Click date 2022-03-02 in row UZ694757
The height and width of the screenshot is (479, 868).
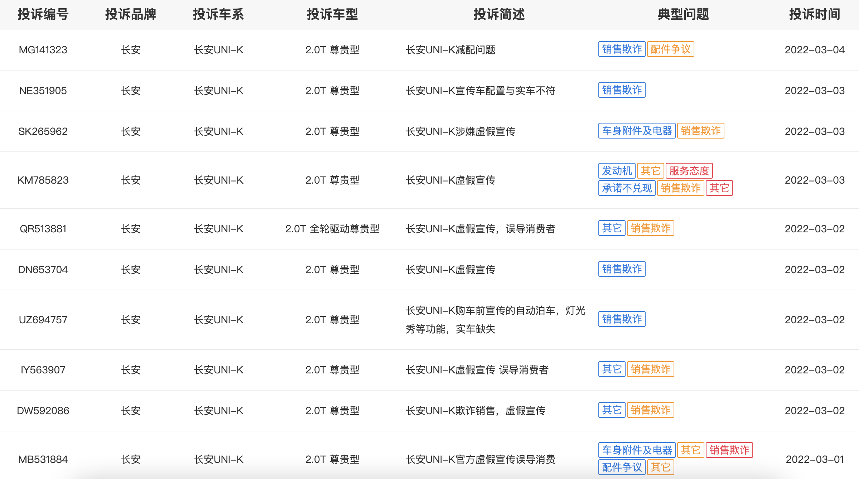coord(815,320)
